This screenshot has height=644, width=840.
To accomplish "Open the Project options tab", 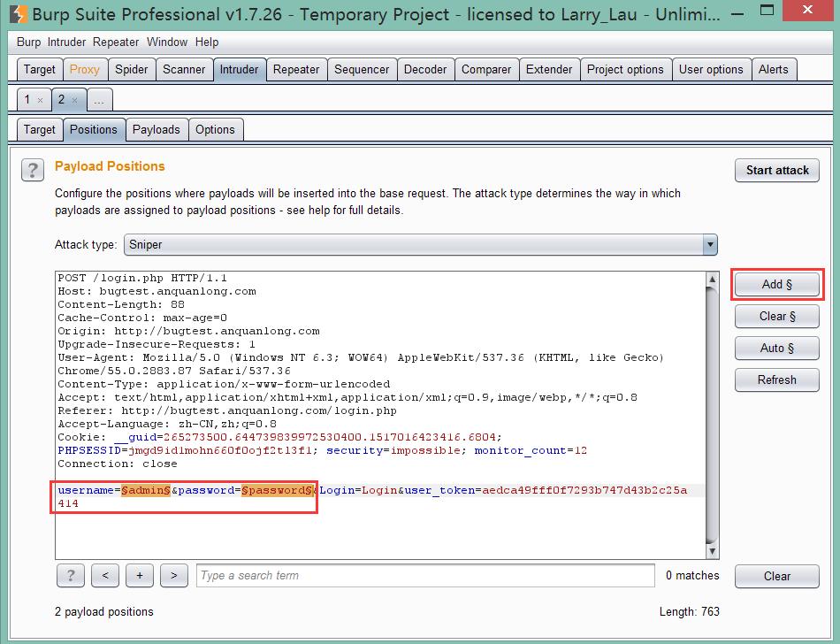I will [x=625, y=70].
